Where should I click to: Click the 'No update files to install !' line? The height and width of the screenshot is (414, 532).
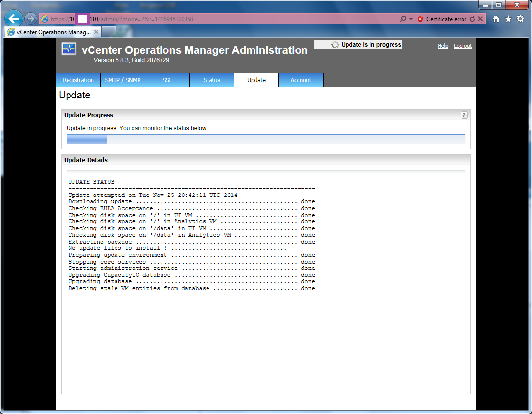178,248
